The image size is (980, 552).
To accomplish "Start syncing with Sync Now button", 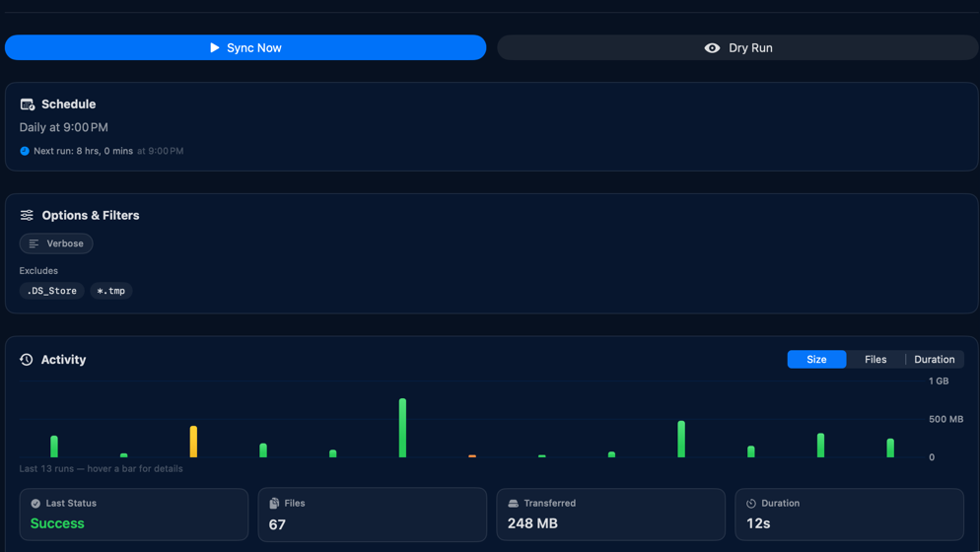I will [245, 47].
